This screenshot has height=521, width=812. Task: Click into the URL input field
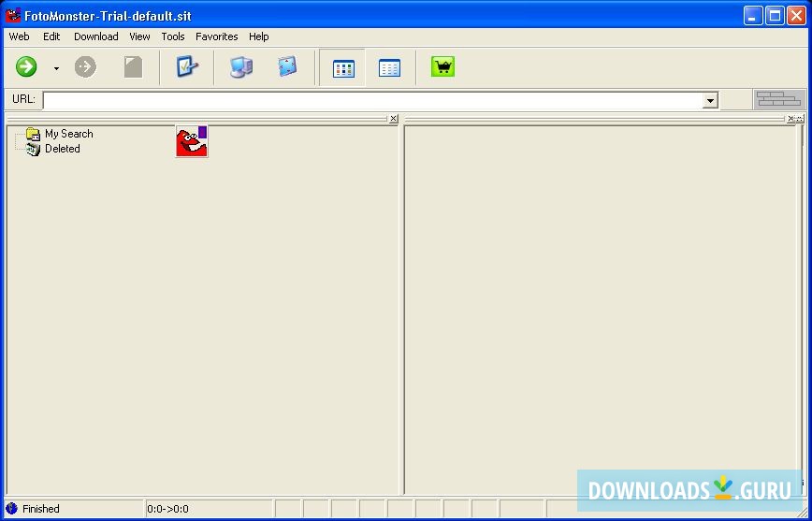[373, 100]
